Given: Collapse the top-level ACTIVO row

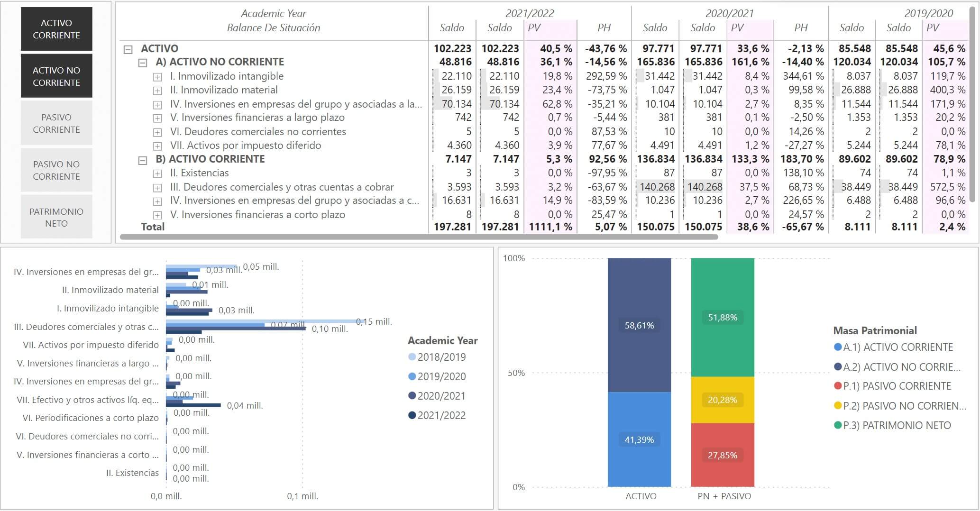Looking at the screenshot, I should coord(128,49).
